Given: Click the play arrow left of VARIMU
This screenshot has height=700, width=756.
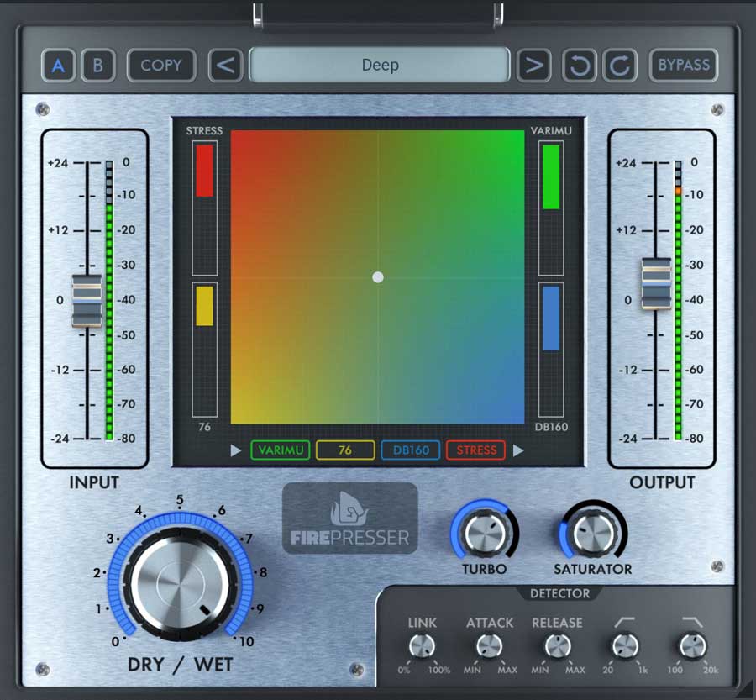Looking at the screenshot, I should pos(236,450).
